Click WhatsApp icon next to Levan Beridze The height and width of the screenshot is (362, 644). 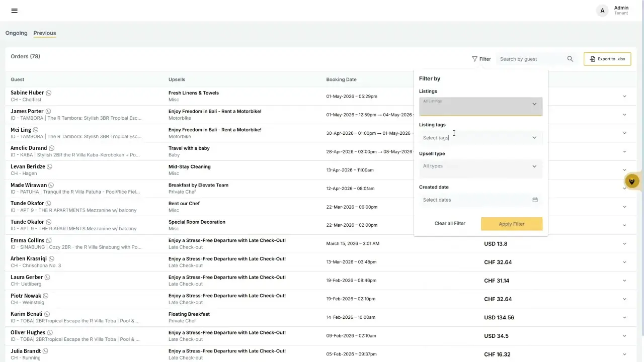[x=50, y=166]
